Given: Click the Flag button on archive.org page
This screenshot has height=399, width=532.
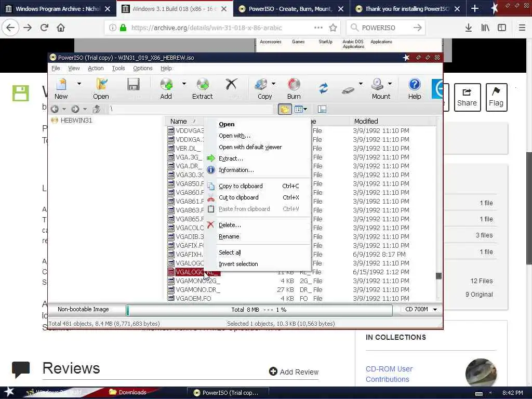Looking at the screenshot, I should 496,97.
